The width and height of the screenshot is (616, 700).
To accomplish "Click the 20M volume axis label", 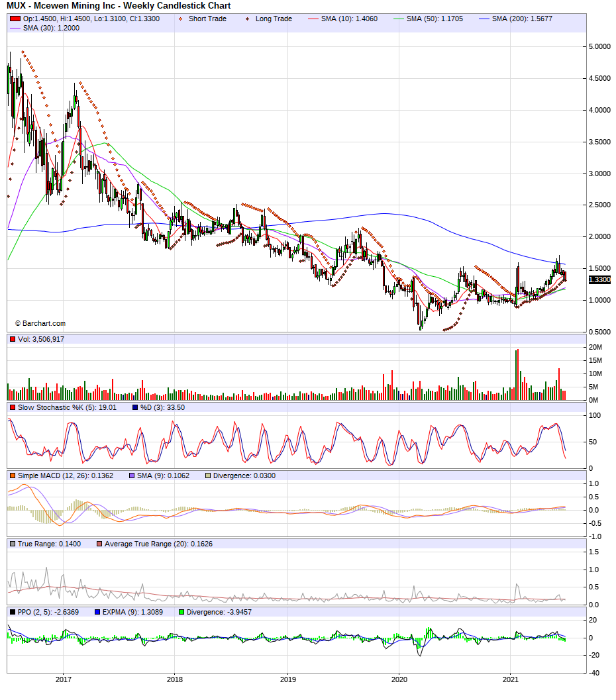I will point(595,347).
